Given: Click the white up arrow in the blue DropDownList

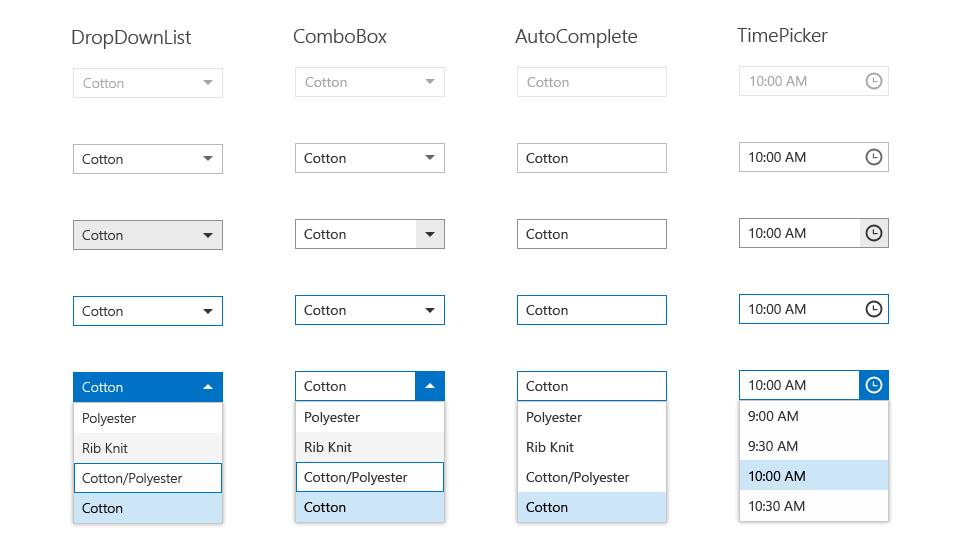Looking at the screenshot, I should tap(208, 387).
